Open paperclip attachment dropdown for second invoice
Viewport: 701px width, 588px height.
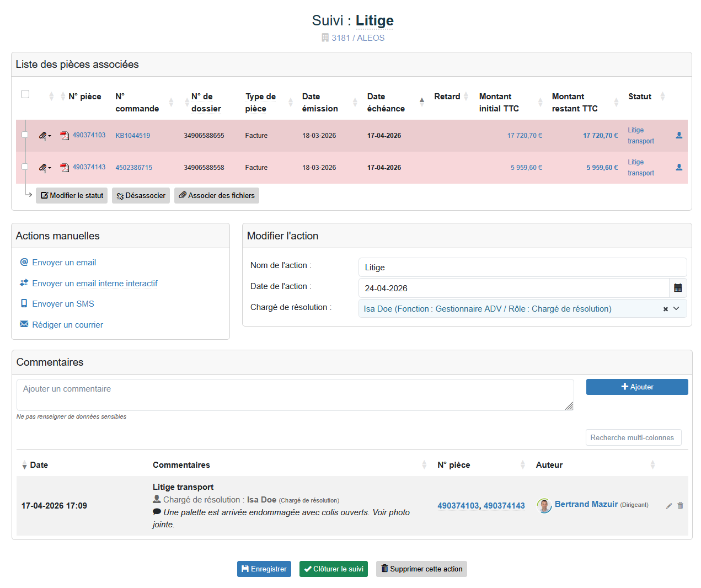tap(45, 168)
